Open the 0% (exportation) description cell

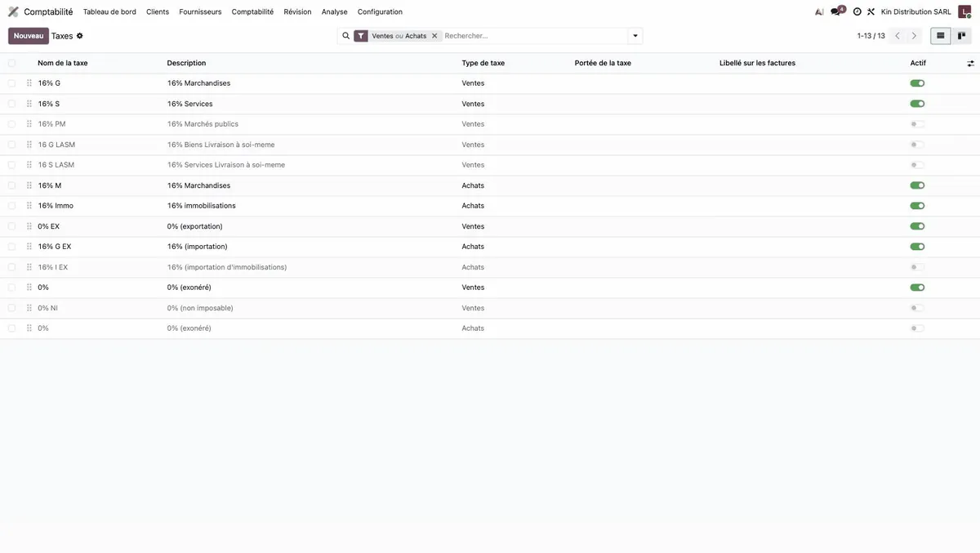click(x=194, y=226)
